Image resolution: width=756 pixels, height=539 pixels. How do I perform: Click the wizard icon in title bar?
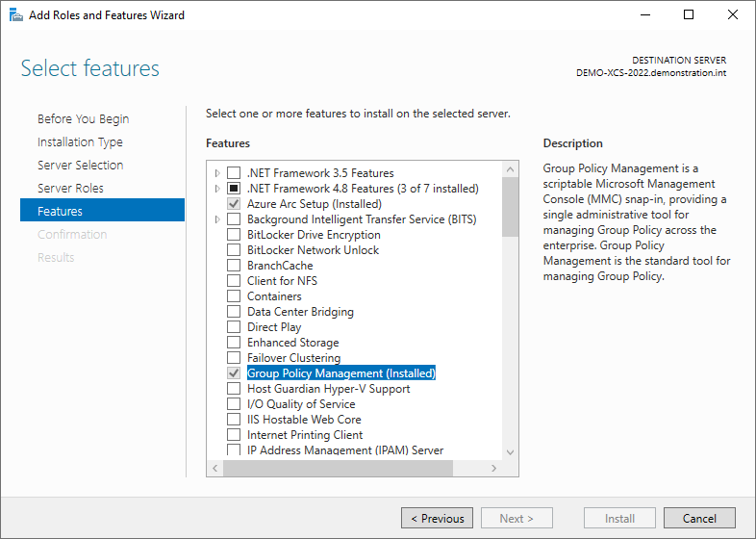16,15
